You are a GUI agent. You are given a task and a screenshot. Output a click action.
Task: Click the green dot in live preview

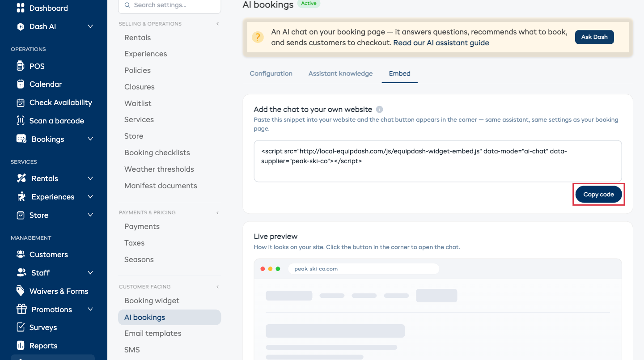278,269
